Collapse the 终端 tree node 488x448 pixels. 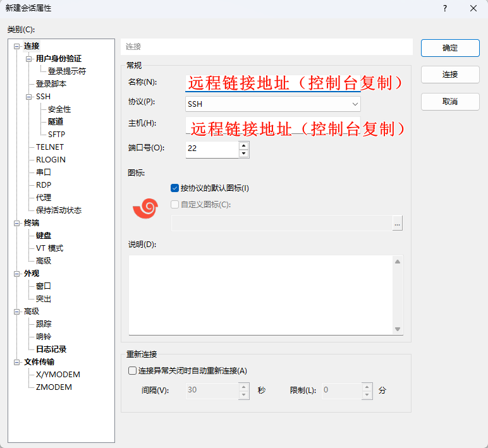tap(16, 223)
